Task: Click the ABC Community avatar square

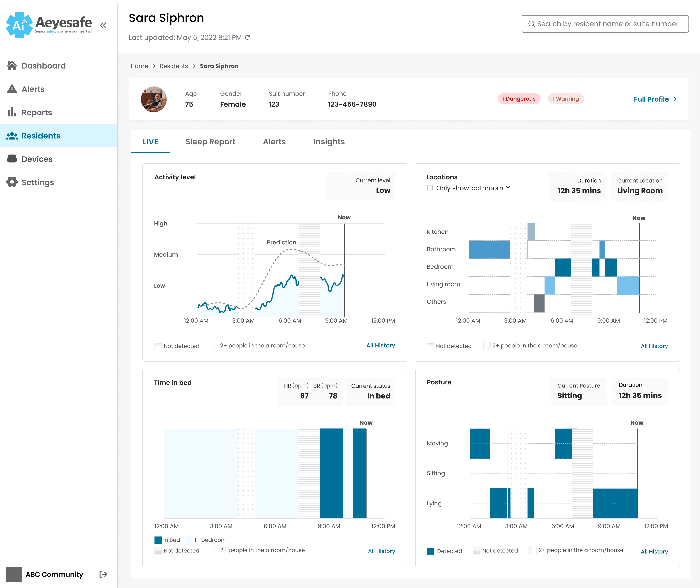Action: [x=14, y=574]
